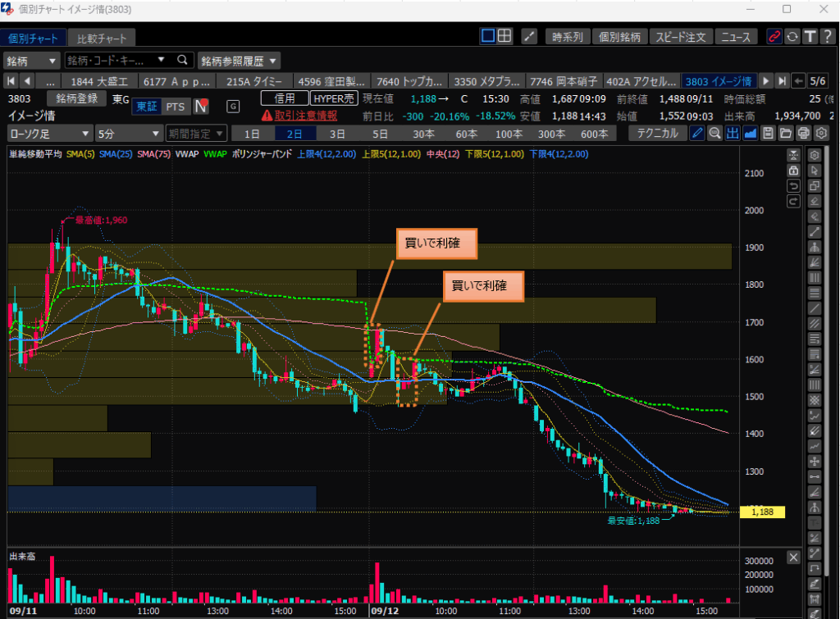Image resolution: width=840 pixels, height=619 pixels.
Task: Click the yellow 1,188 current price marker
Action: 762,512
